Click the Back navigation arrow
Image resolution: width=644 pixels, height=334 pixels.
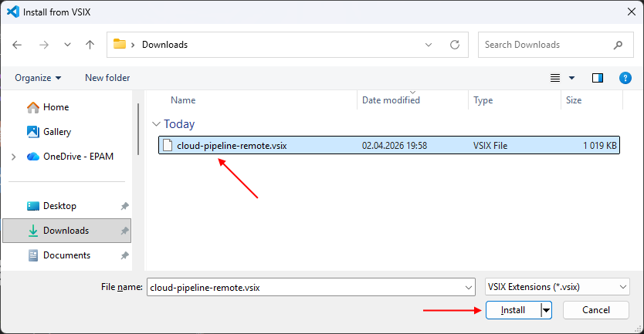click(x=18, y=45)
